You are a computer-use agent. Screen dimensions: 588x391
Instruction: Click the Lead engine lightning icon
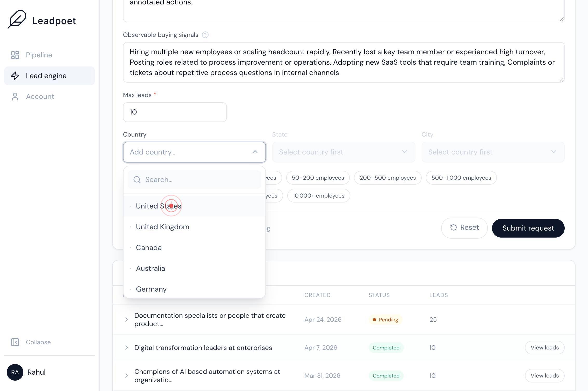point(15,76)
